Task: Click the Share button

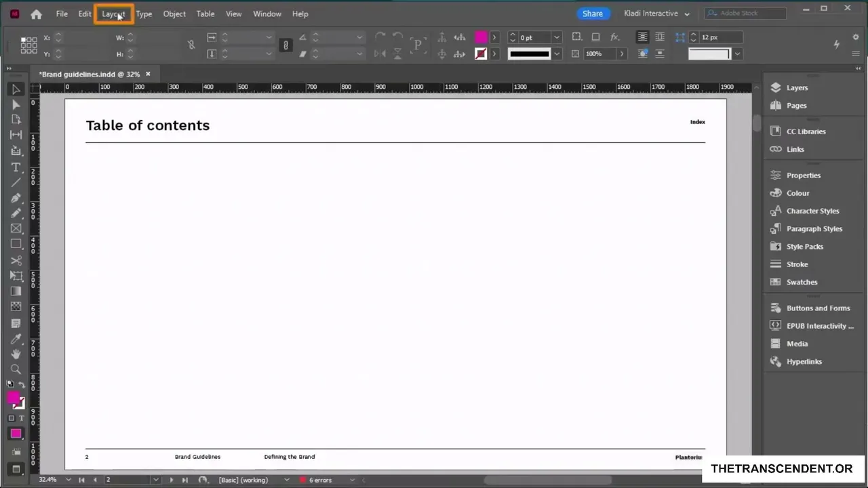Action: [x=593, y=14]
